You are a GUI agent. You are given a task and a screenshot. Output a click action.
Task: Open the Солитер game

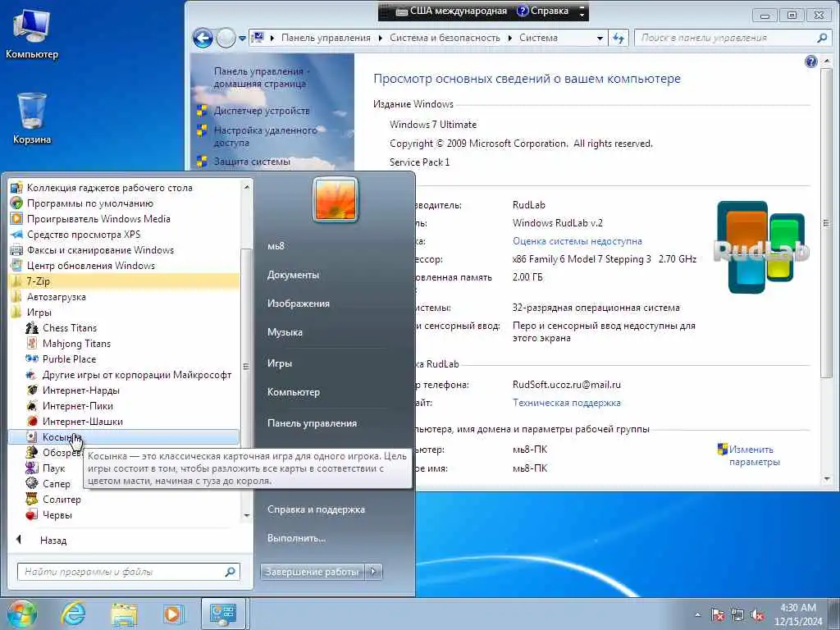coord(62,500)
